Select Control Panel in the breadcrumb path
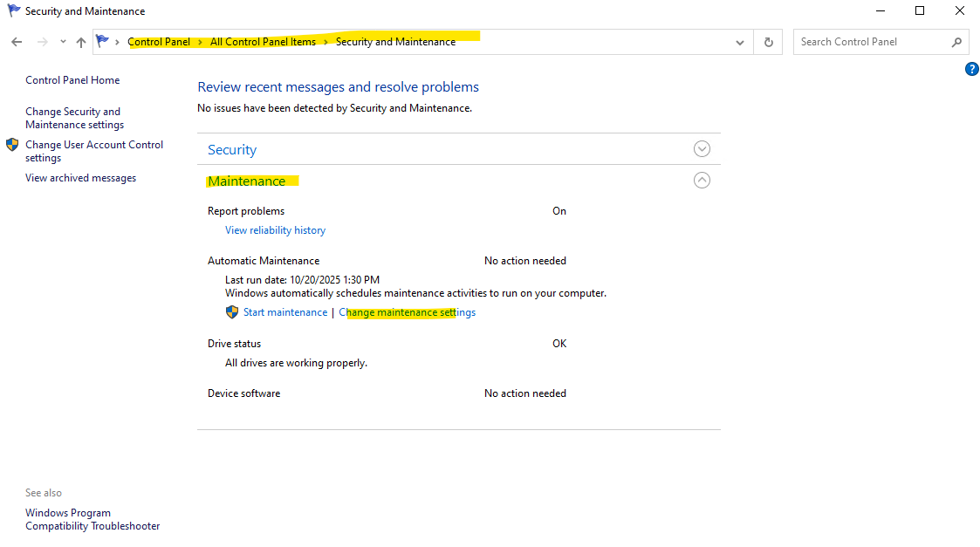 pyautogui.click(x=159, y=42)
